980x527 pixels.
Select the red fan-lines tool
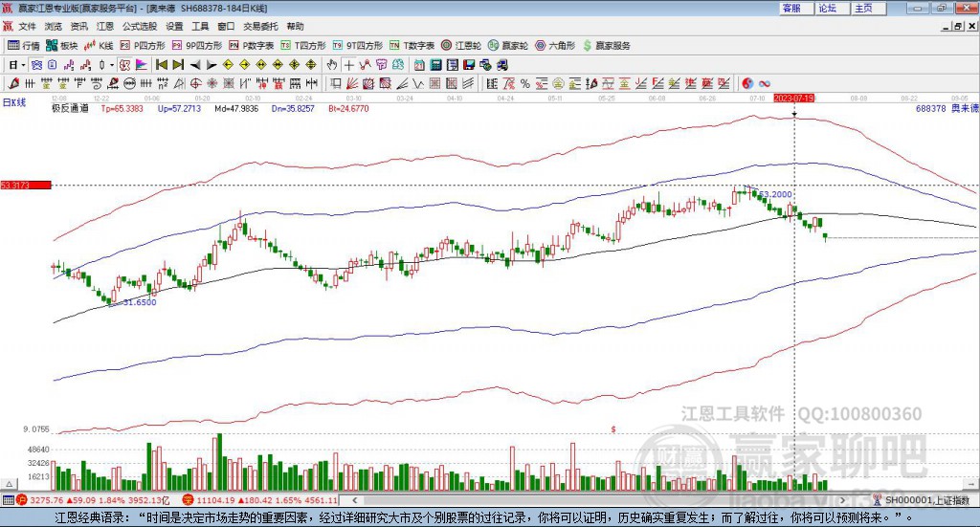[x=351, y=83]
